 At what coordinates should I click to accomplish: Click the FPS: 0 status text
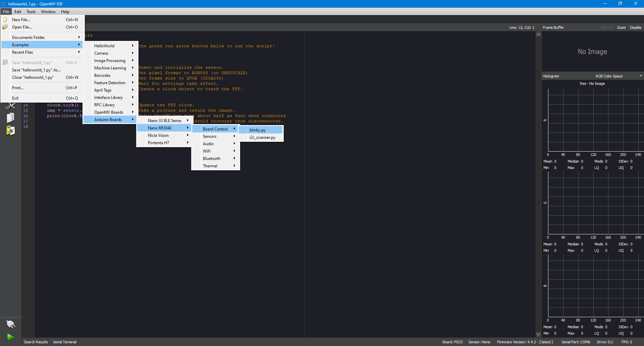pyautogui.click(x=627, y=342)
